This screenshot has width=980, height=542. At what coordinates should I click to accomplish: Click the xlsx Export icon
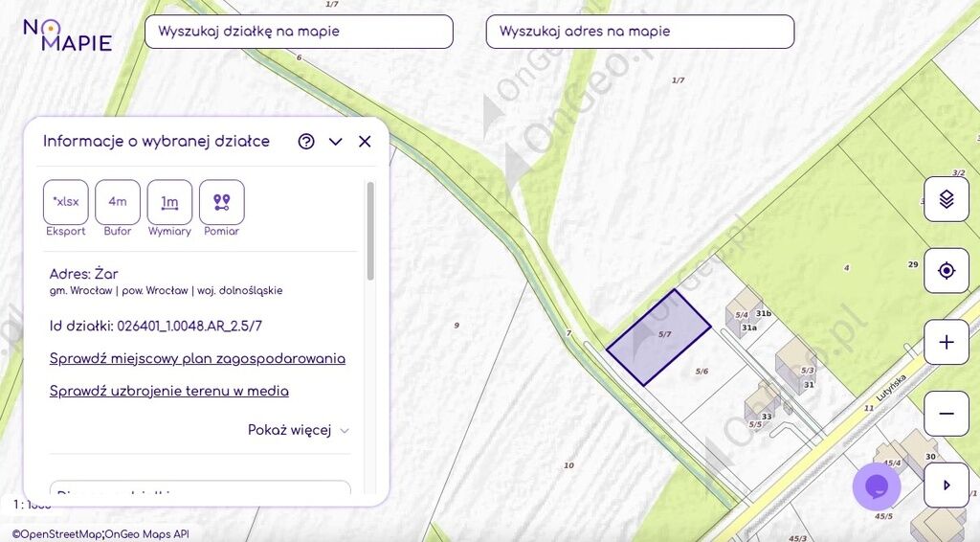pyautogui.click(x=66, y=202)
